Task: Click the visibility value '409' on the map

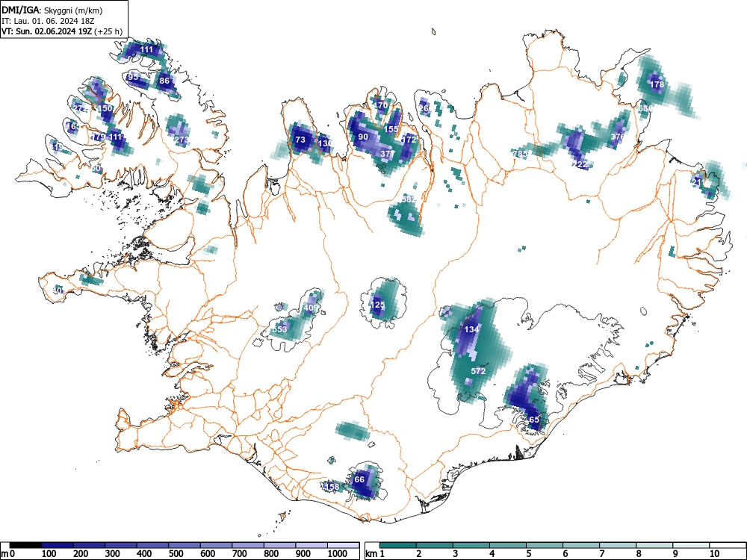Action: 311,308
